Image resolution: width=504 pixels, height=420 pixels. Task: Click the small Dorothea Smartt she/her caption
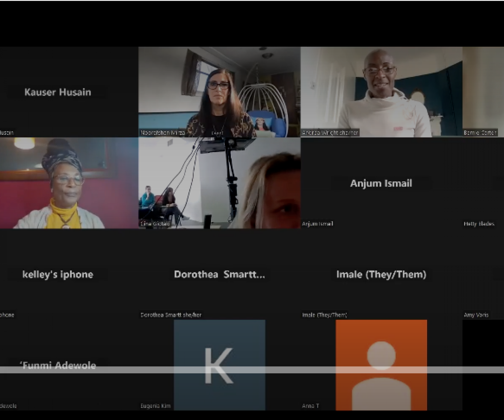[171, 315]
